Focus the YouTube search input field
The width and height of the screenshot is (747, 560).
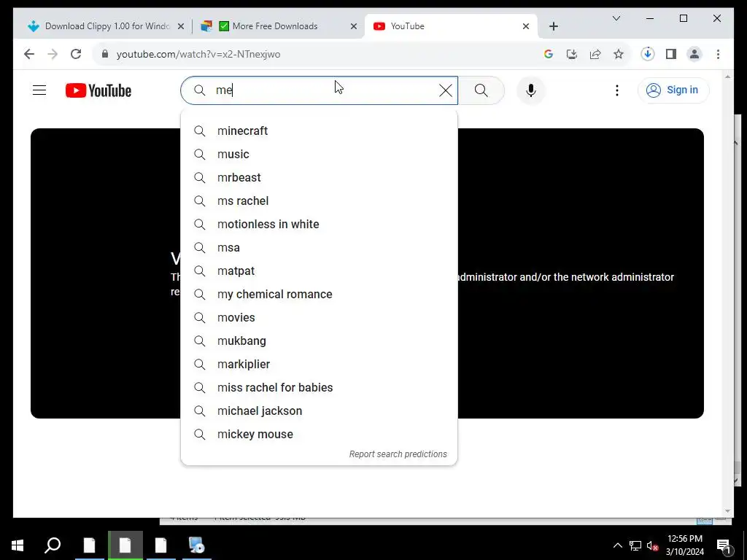pos(320,90)
